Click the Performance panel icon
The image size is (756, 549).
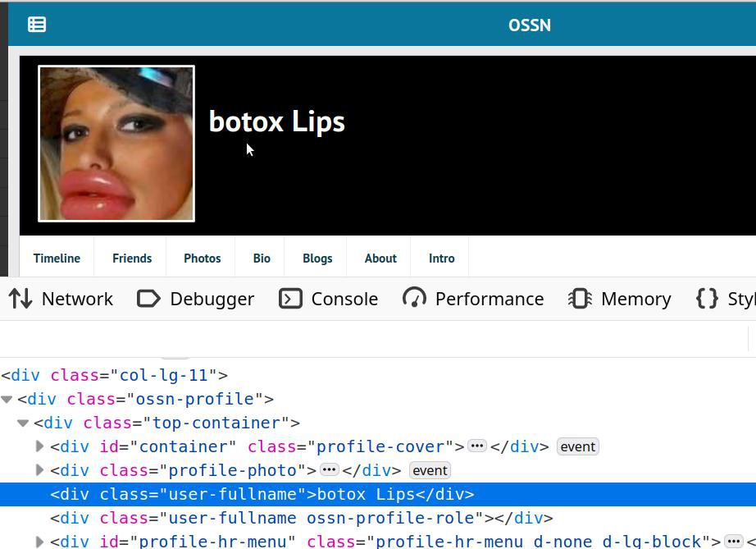coord(414,299)
